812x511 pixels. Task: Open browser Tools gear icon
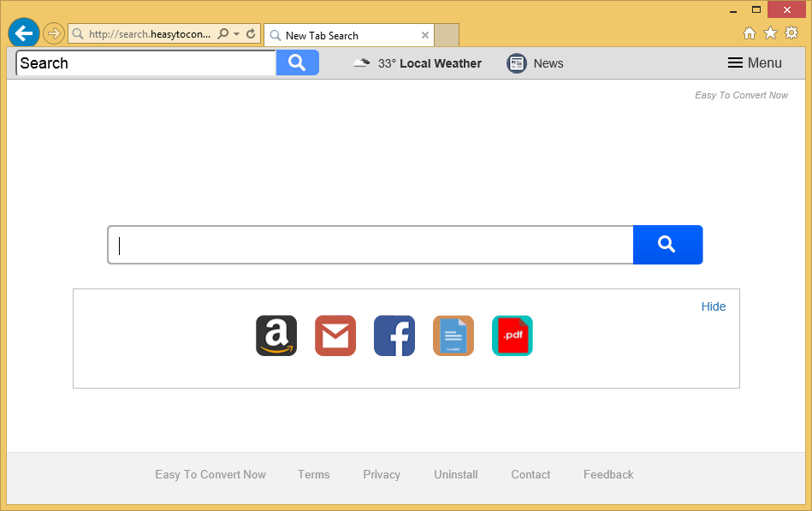point(791,33)
